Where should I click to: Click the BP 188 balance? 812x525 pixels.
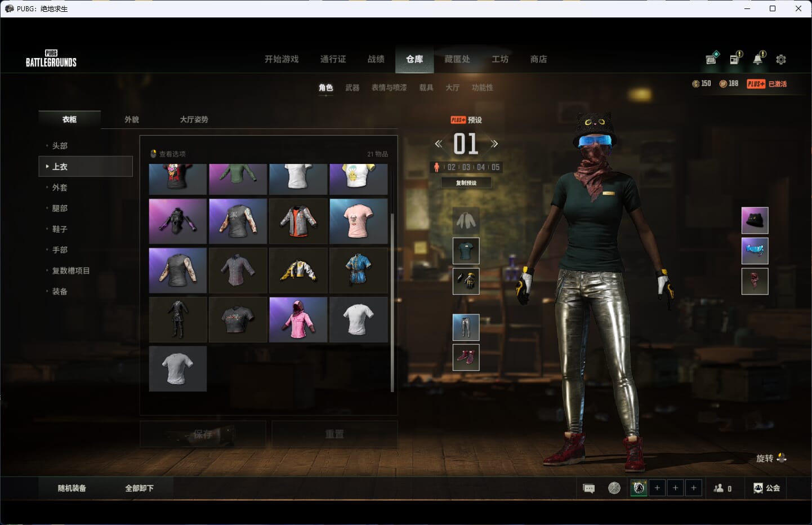coord(729,83)
